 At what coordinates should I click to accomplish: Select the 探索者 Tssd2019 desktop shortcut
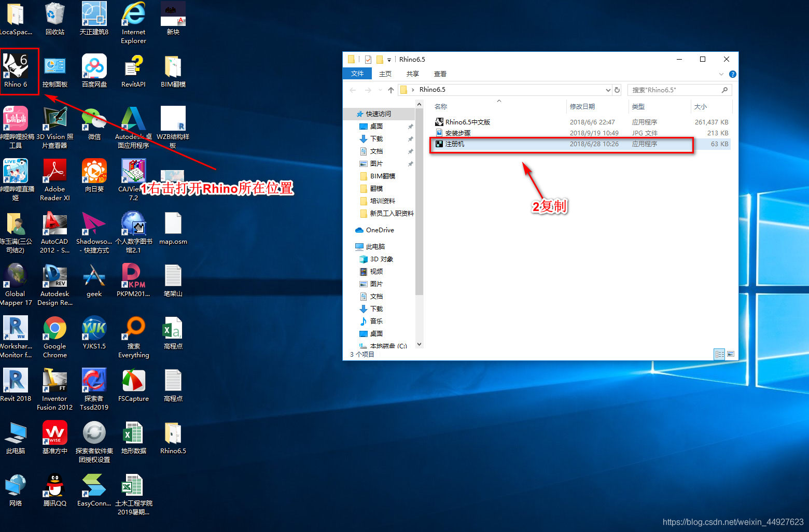(x=94, y=389)
